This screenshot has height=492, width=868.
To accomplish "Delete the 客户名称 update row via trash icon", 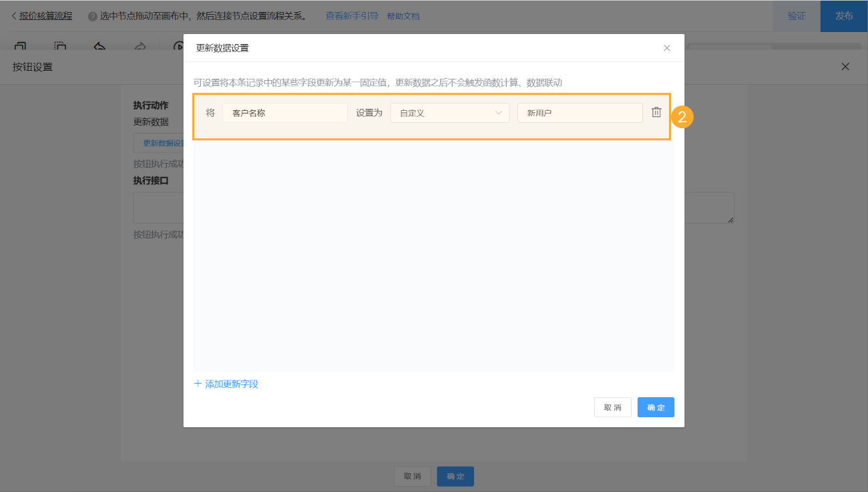I will pos(656,113).
